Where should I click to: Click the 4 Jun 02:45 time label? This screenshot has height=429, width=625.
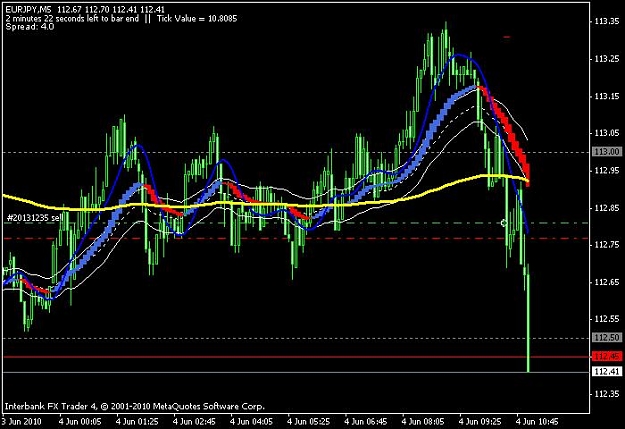click(194, 421)
